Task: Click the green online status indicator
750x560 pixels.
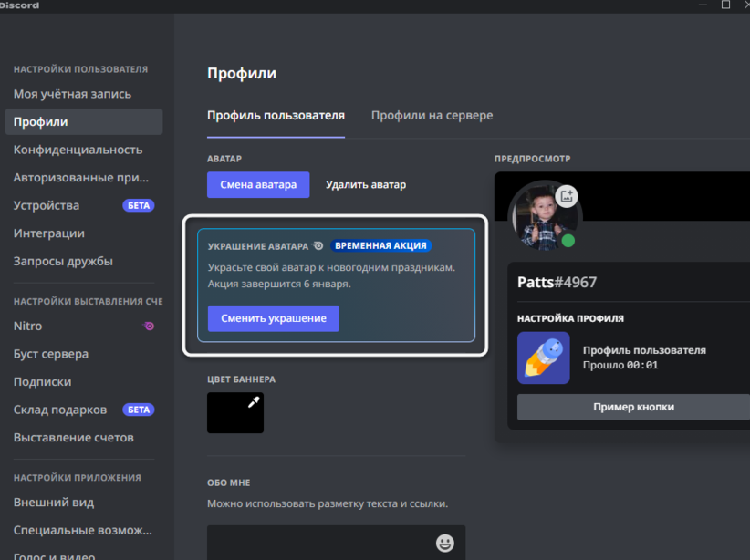Action: point(568,241)
